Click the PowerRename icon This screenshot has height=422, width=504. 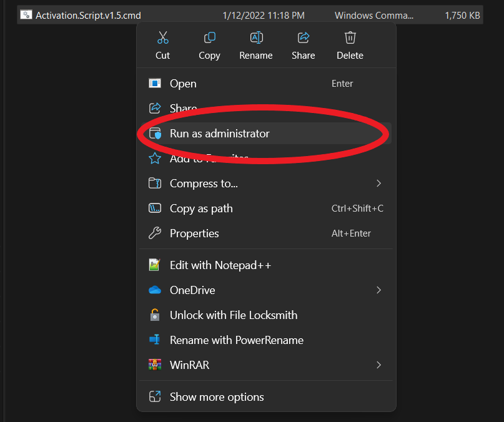point(155,340)
